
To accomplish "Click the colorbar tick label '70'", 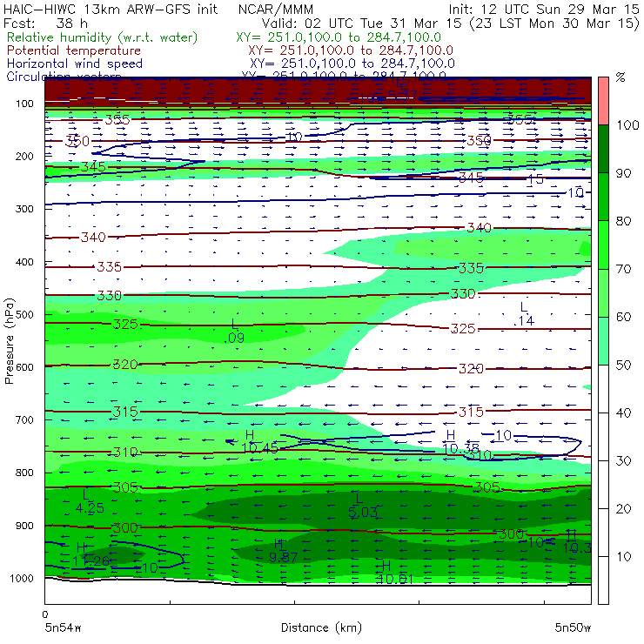I will (623, 269).
